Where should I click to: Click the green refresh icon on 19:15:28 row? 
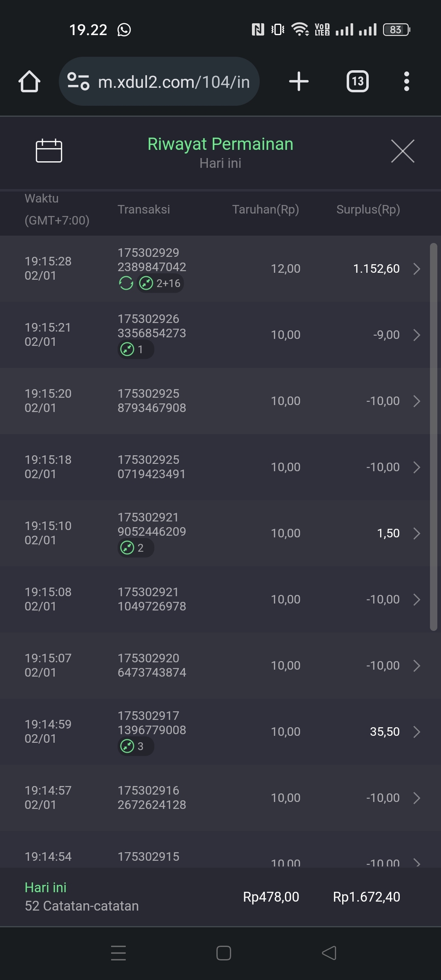click(126, 283)
